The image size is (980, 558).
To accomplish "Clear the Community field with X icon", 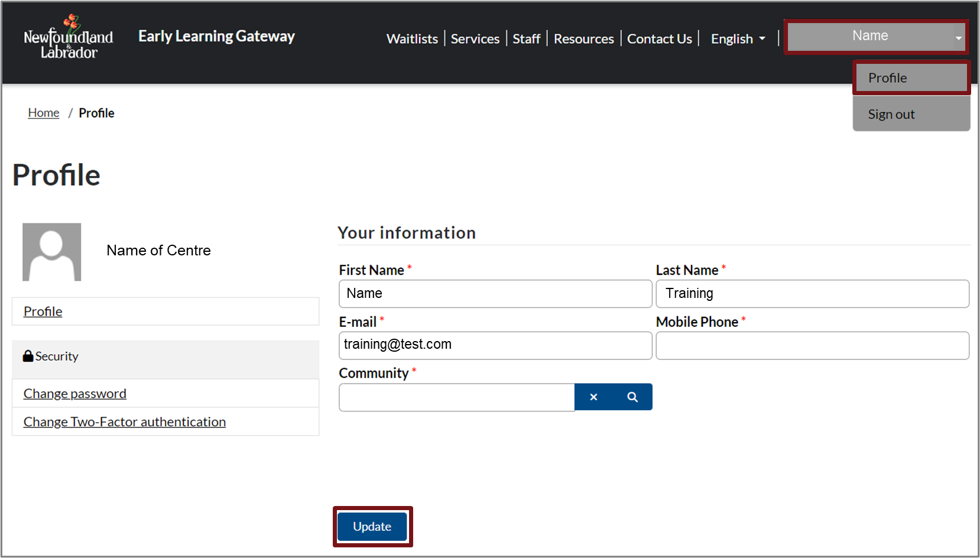I will (593, 397).
